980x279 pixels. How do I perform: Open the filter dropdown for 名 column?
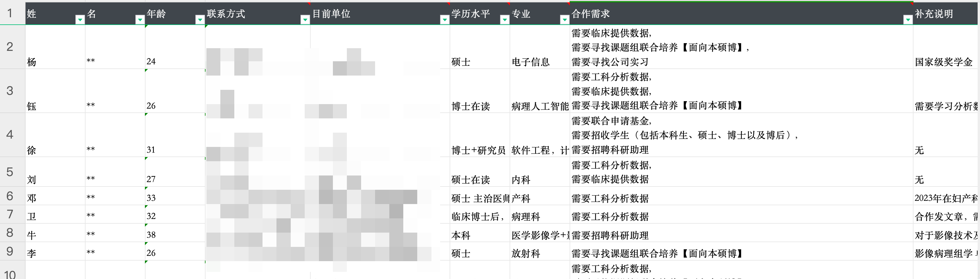pyautogui.click(x=140, y=20)
